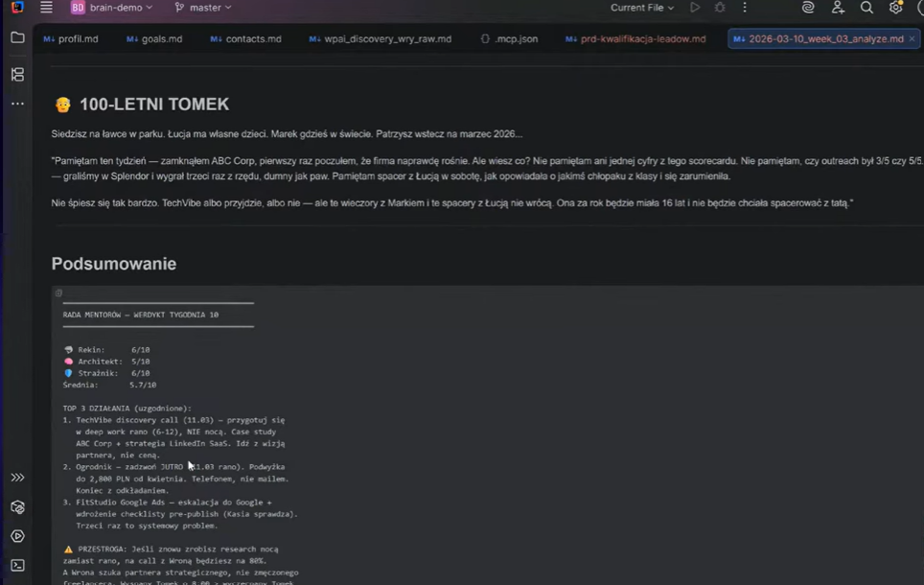Open the Run tool window in sidebar

[x=17, y=536]
